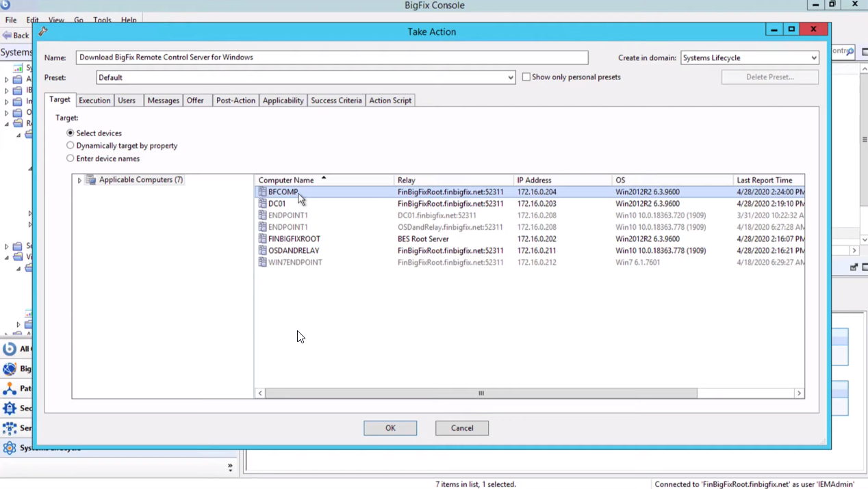
Task: Click the BigFix globe domain icon
Action: tap(9, 369)
